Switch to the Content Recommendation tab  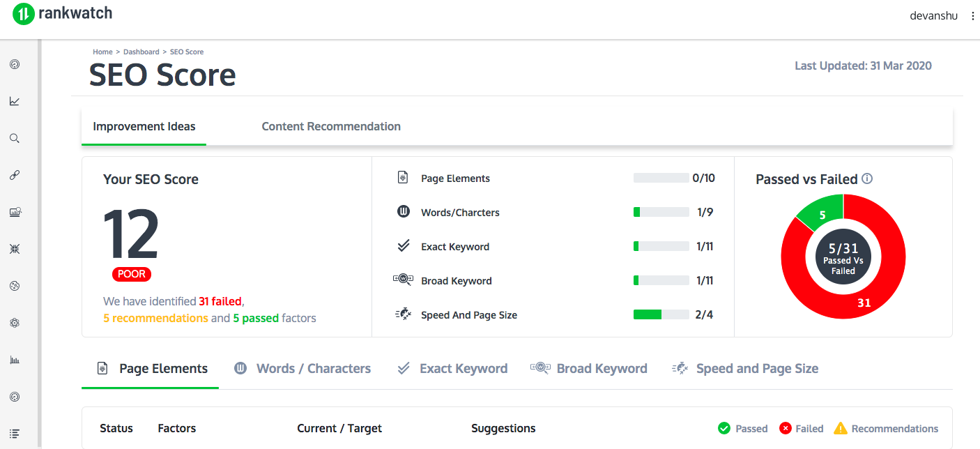tap(331, 126)
